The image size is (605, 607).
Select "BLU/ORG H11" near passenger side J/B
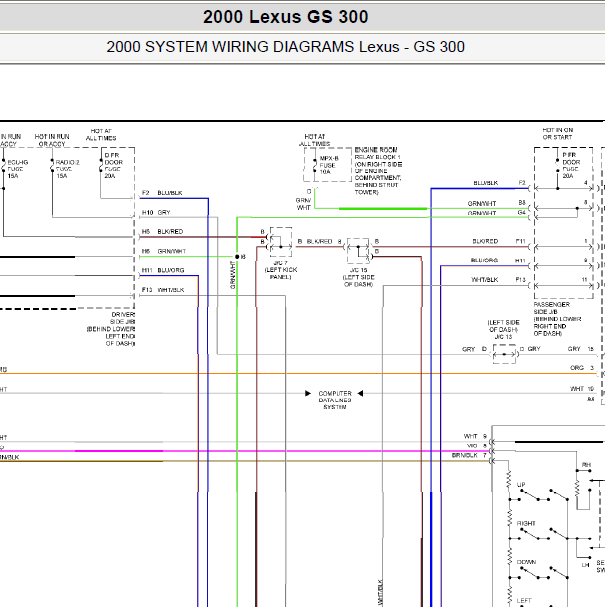[498, 261]
